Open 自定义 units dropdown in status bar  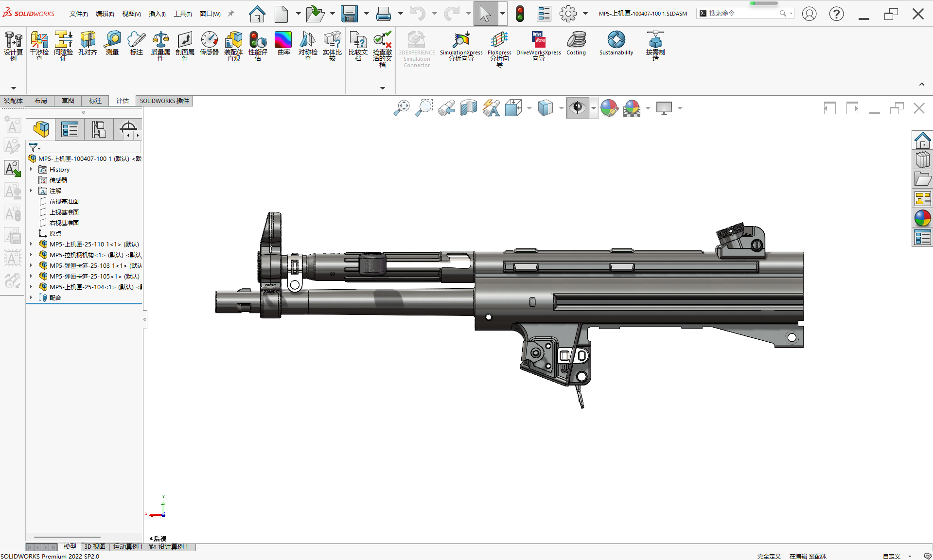pos(897,556)
